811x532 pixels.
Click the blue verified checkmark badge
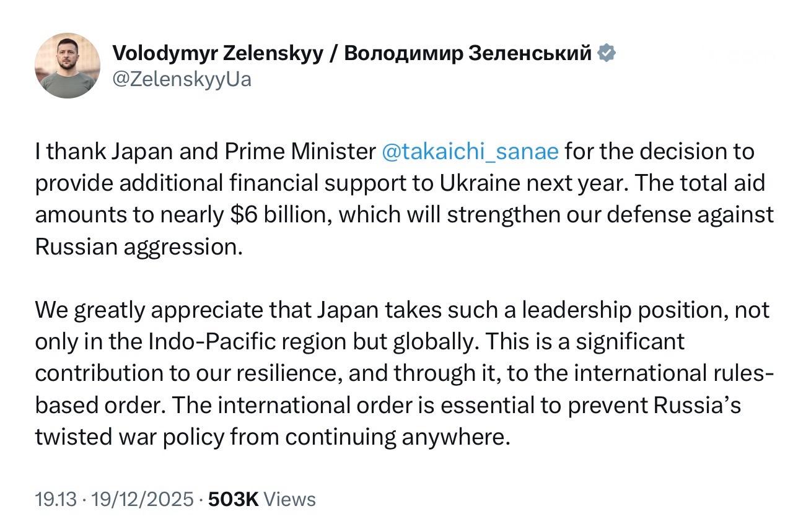(x=607, y=54)
